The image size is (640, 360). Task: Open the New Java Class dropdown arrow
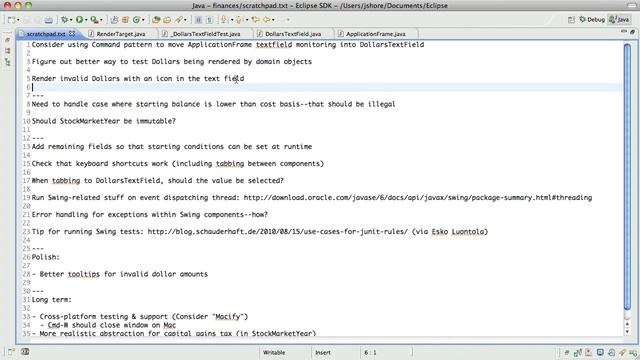tap(143, 20)
